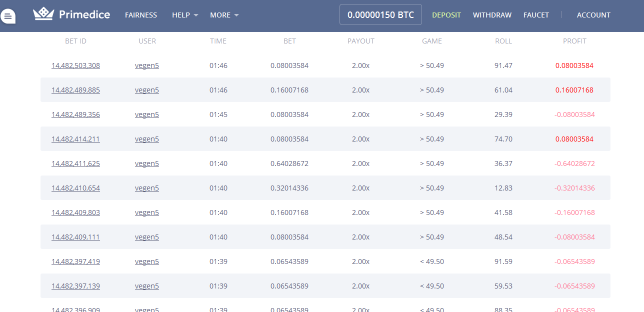Viewport: 644px width, 312px height.
Task: Select roll value 29.39
Action: 503,114
